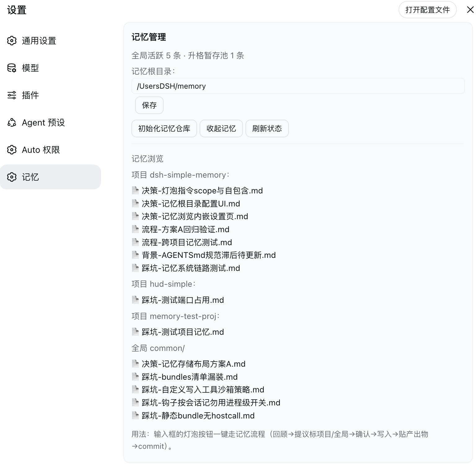Image resolution: width=476 pixels, height=473 pixels.
Task: Click the 保存 button
Action: [149, 105]
